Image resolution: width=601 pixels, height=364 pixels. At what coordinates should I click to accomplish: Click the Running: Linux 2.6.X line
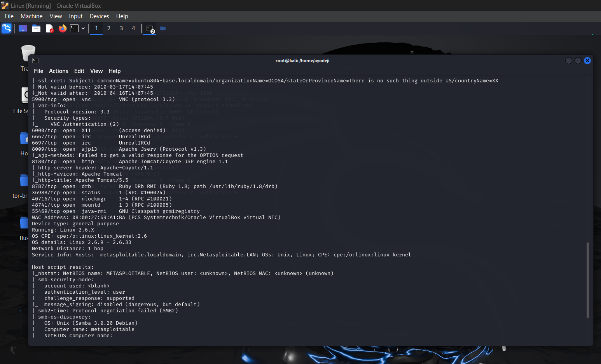(x=63, y=230)
